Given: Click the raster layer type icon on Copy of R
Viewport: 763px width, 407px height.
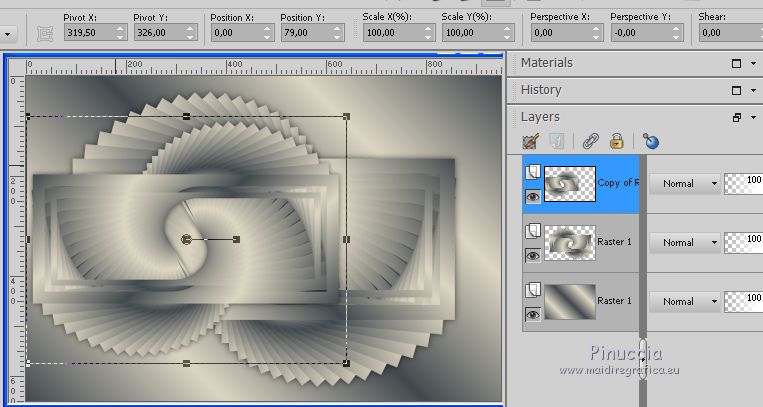Looking at the screenshot, I should click(x=533, y=172).
